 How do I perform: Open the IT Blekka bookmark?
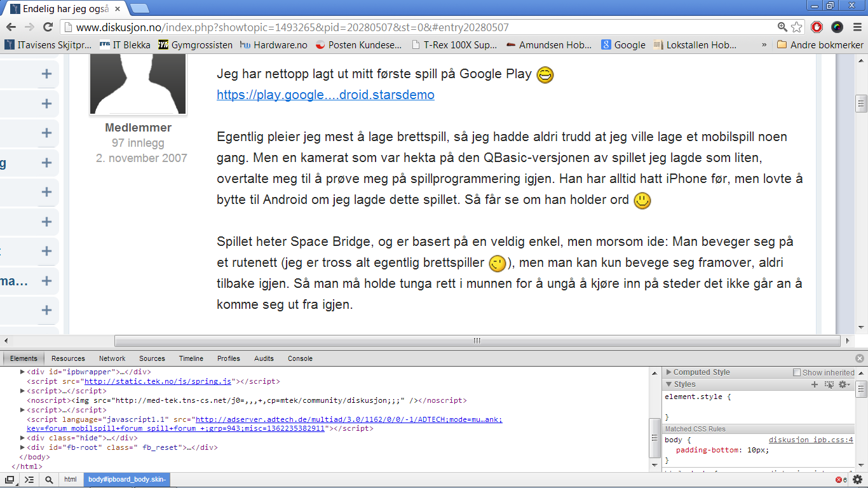(125, 44)
